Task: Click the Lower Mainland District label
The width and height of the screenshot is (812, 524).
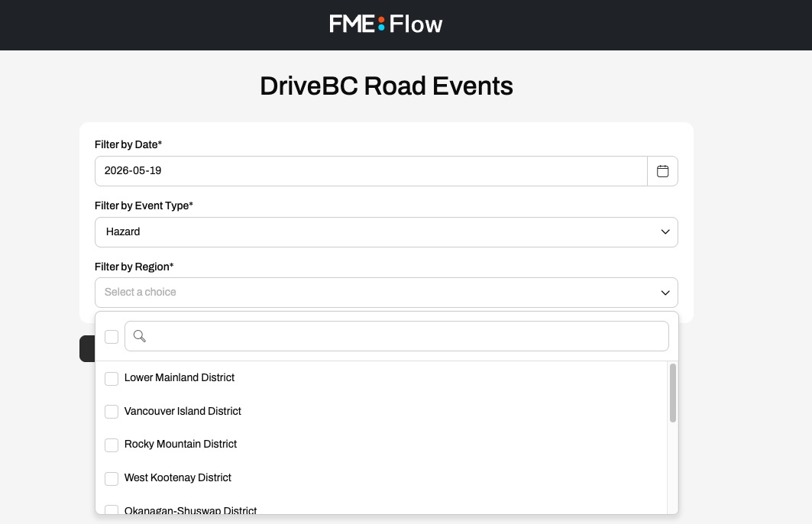Action: [180, 377]
